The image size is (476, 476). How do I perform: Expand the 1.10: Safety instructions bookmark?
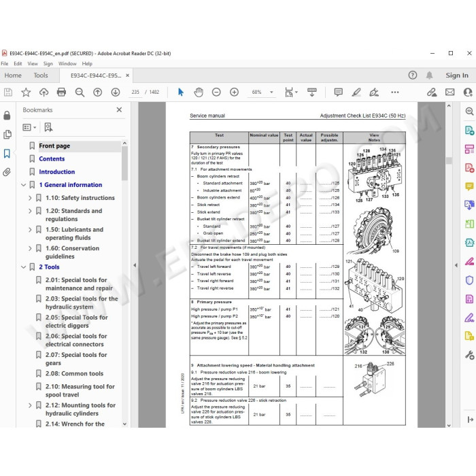pos(30,198)
